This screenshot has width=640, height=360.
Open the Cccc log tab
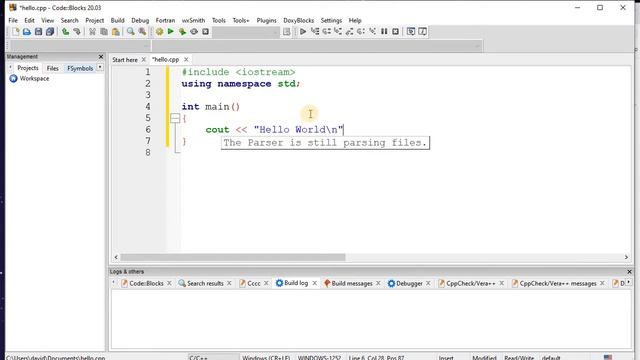[253, 283]
